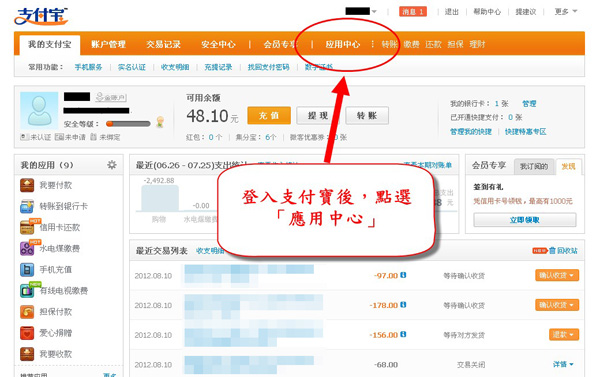The width and height of the screenshot is (600, 377).
Task: Click 管理我的快捷 link
Action: 471,132
